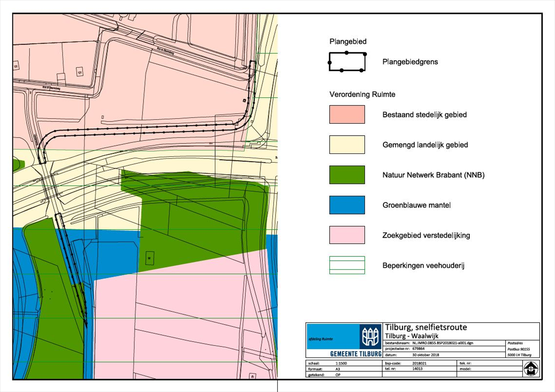Image resolution: width=555 pixels, height=392 pixels.
Task: Click the format value A3
Action: tap(337, 369)
